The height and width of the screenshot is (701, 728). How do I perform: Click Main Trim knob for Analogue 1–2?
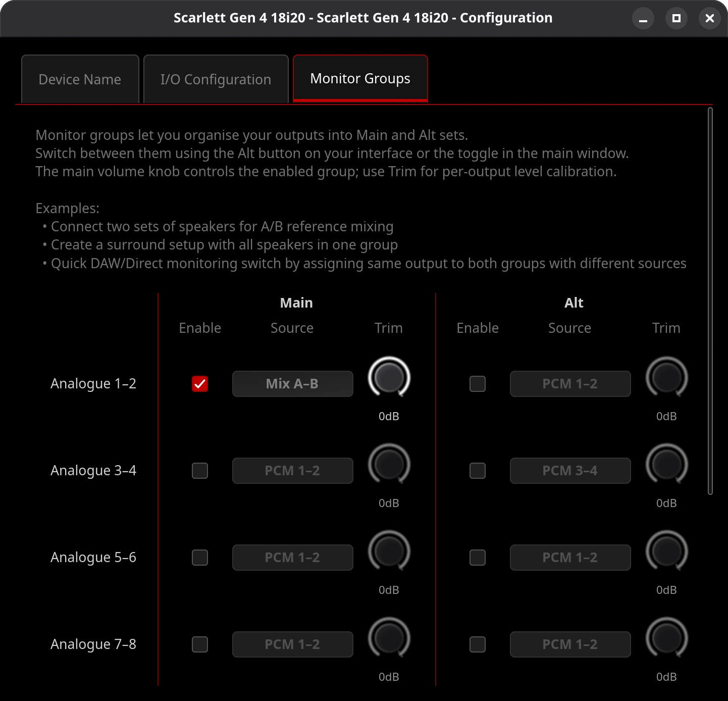click(x=389, y=377)
